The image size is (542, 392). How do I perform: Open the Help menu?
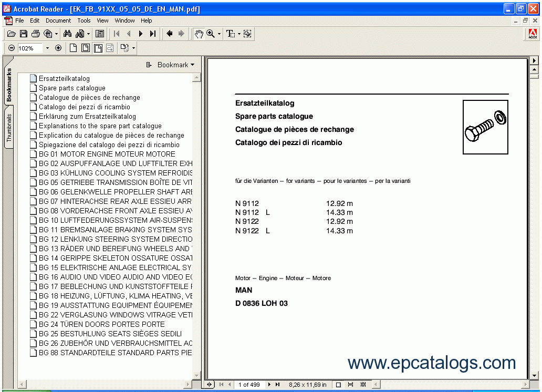(x=146, y=20)
